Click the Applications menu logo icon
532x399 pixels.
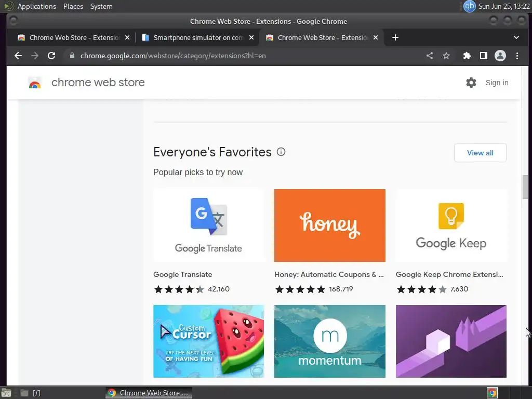(8, 6)
